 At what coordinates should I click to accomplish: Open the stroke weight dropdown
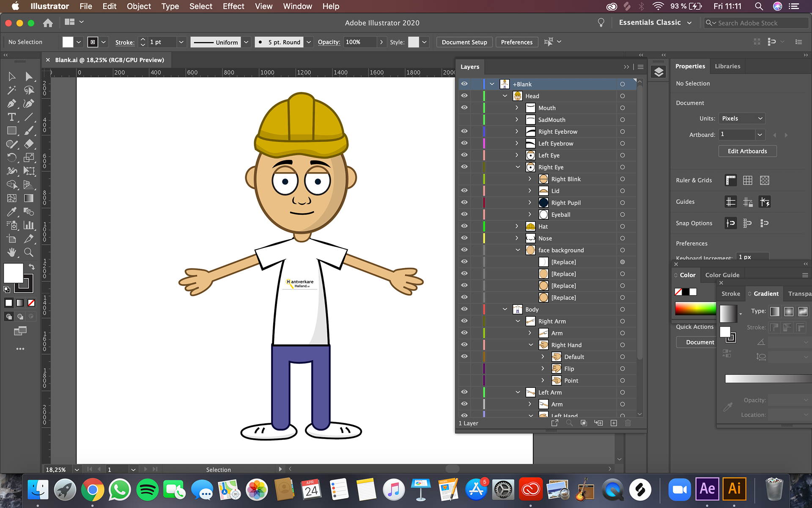coord(181,42)
